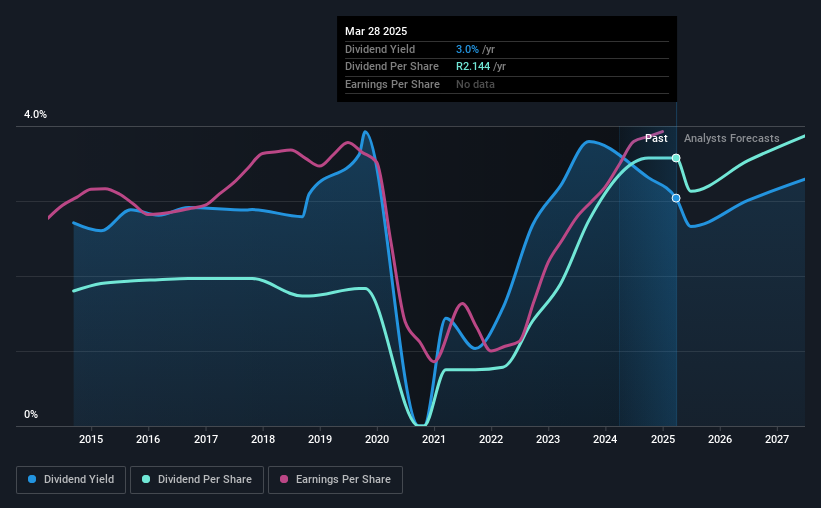
Task: Click the Dividend Yield row label in tooltip
Action: tap(380, 49)
